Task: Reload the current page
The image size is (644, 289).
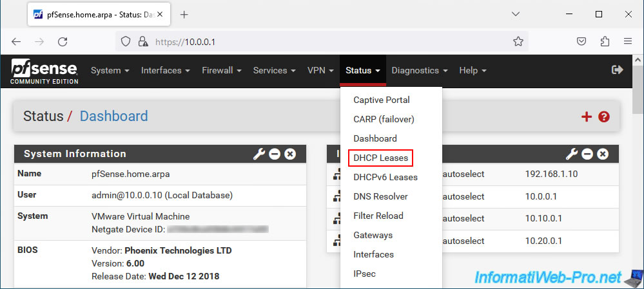Action: [63, 41]
